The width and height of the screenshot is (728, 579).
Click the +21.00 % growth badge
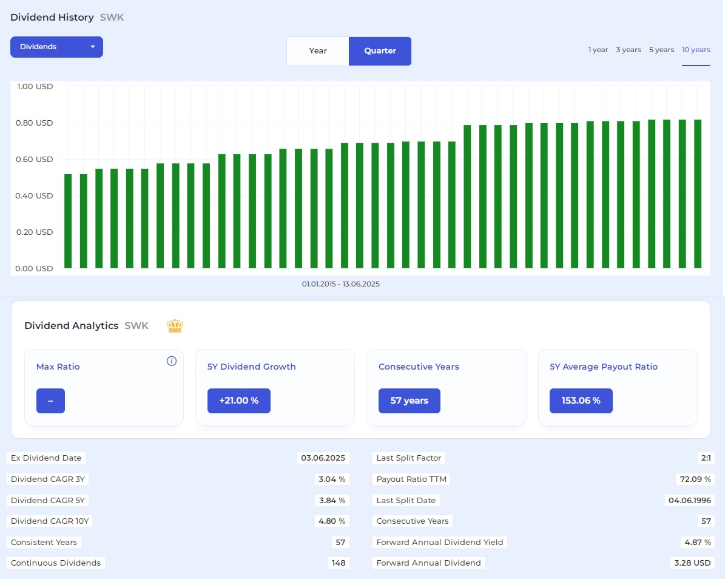(239, 401)
